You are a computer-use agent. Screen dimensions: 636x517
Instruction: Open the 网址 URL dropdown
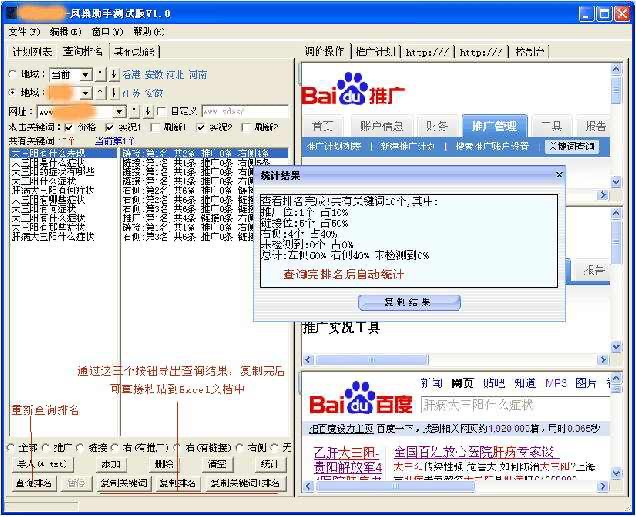coord(119,112)
